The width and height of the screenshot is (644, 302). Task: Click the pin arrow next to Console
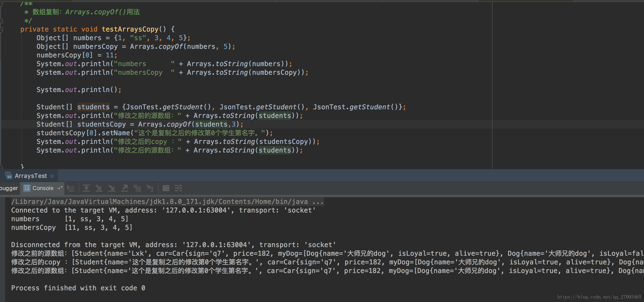tap(60, 188)
